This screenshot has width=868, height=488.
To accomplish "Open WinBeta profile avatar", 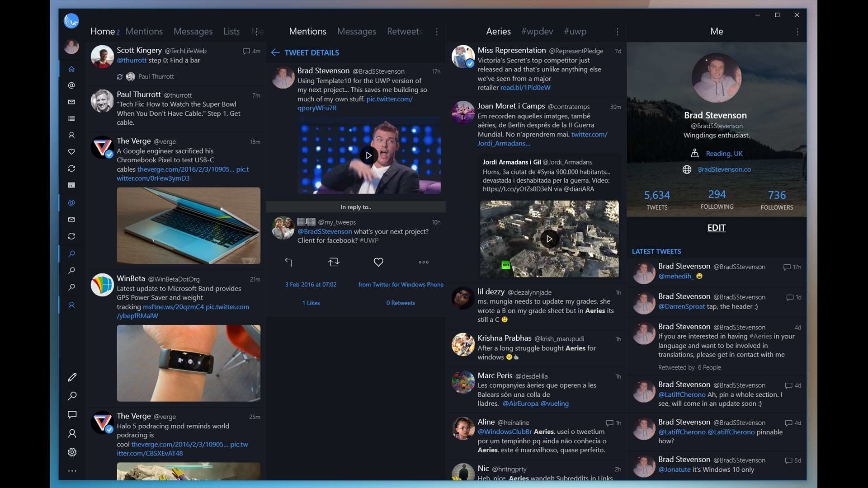I will [x=102, y=285].
